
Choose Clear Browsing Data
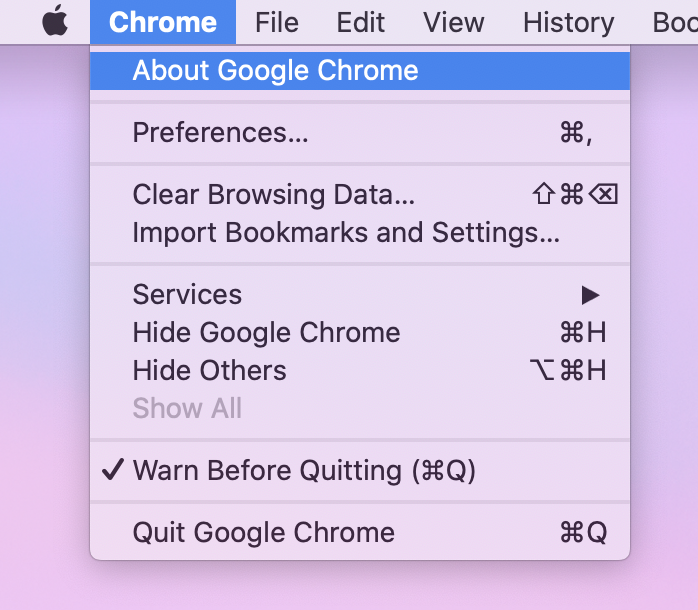pos(273,195)
